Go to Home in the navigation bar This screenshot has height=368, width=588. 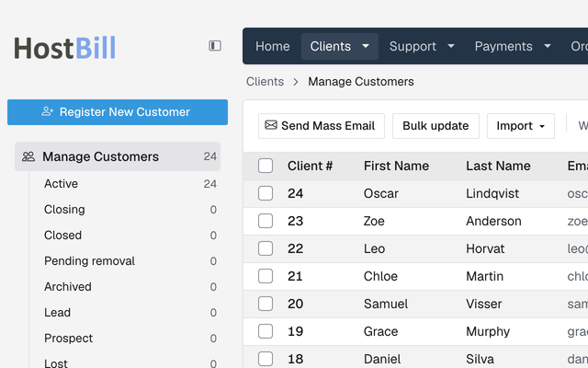pyautogui.click(x=273, y=46)
